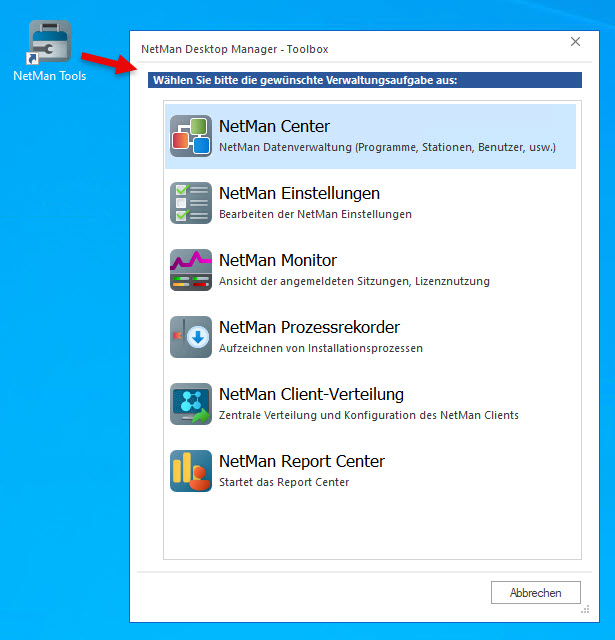Pick the NetMan Prozessrekorder title

point(309,328)
